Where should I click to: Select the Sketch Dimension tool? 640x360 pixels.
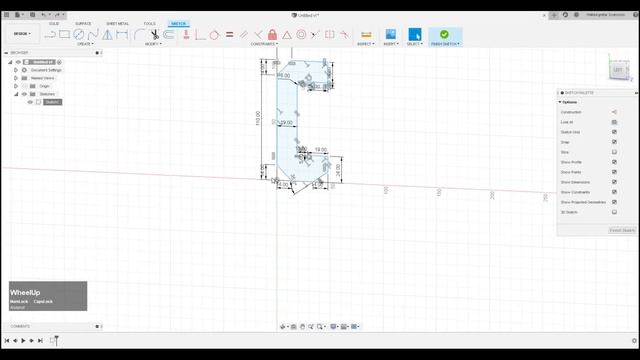(x=122, y=35)
